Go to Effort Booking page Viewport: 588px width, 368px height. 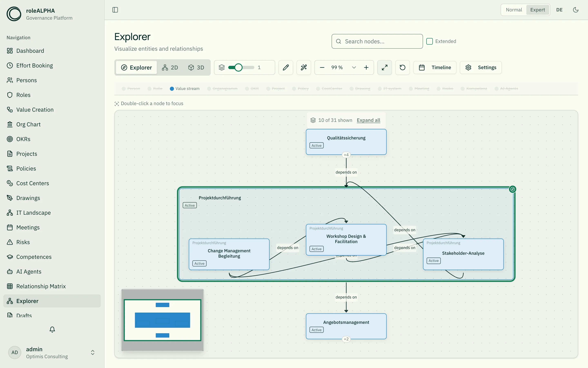[x=52, y=65]
